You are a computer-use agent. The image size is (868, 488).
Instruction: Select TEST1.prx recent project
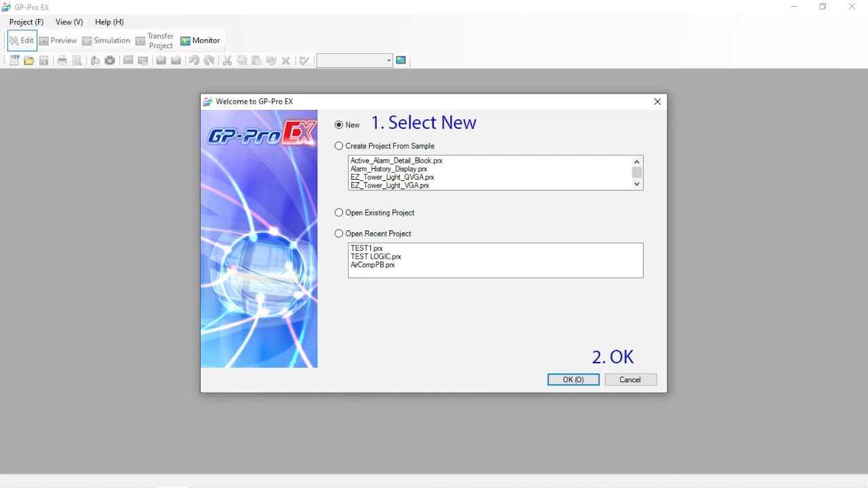point(367,248)
